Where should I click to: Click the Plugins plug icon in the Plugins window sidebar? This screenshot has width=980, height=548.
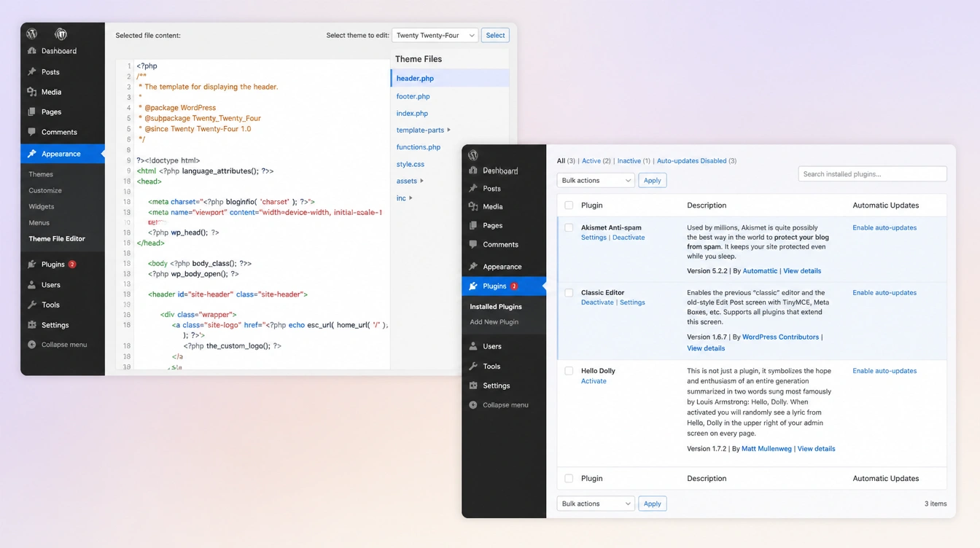(473, 286)
